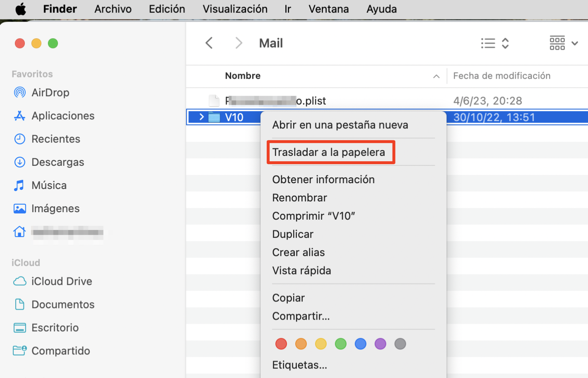Click the Aplicaciones sidebar icon

tap(19, 116)
